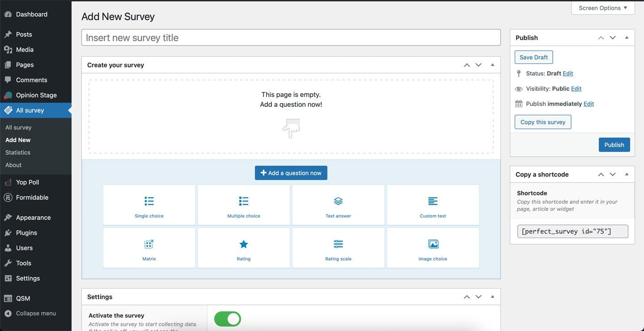Collapse the Create your survey panel
This screenshot has width=644, height=331.
492,64
